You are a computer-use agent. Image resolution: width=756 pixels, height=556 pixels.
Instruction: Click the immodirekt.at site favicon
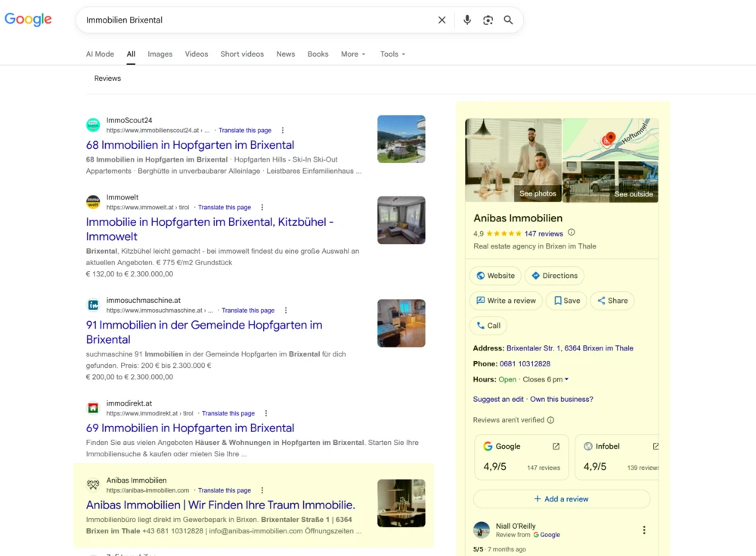click(93, 408)
